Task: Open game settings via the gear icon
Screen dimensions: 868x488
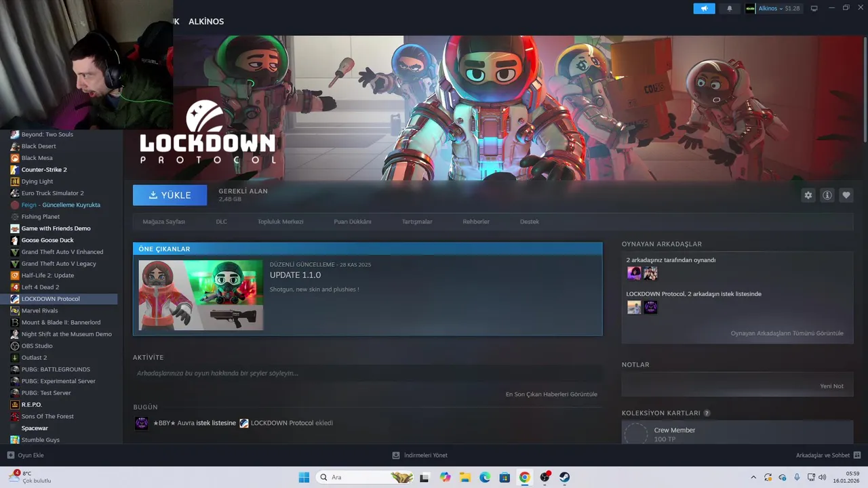Action: [808, 195]
